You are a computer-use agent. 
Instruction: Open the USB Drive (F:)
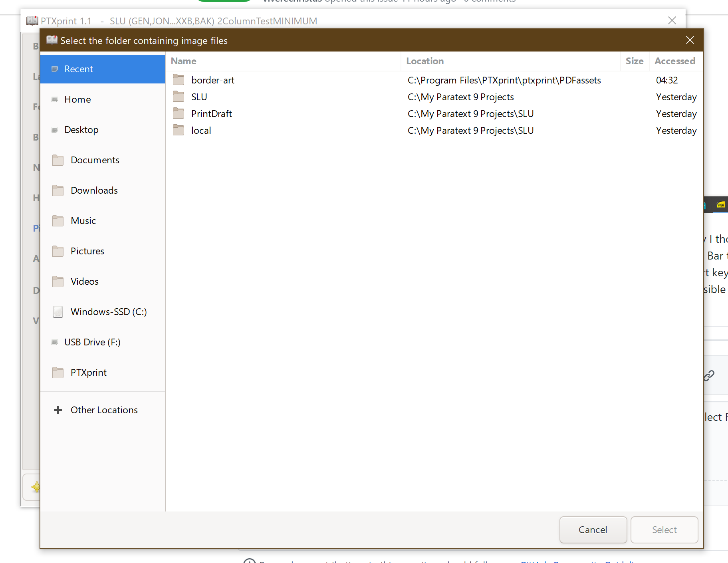point(92,342)
